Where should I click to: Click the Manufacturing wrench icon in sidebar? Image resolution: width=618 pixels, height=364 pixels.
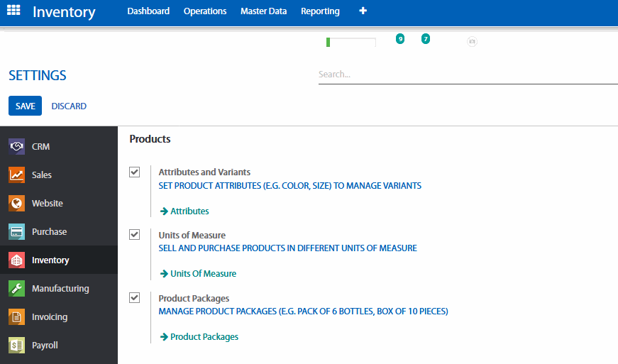point(17,289)
